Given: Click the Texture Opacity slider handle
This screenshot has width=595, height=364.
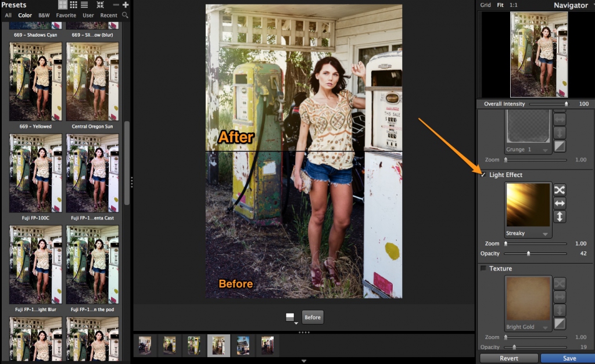Looking at the screenshot, I should click(514, 347).
